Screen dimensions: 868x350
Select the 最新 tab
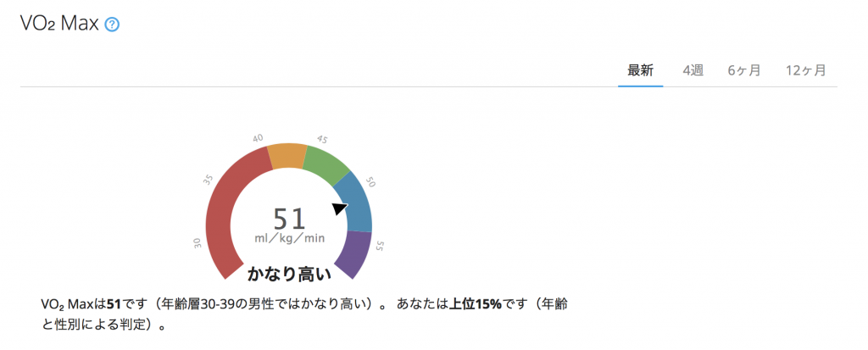tap(641, 71)
